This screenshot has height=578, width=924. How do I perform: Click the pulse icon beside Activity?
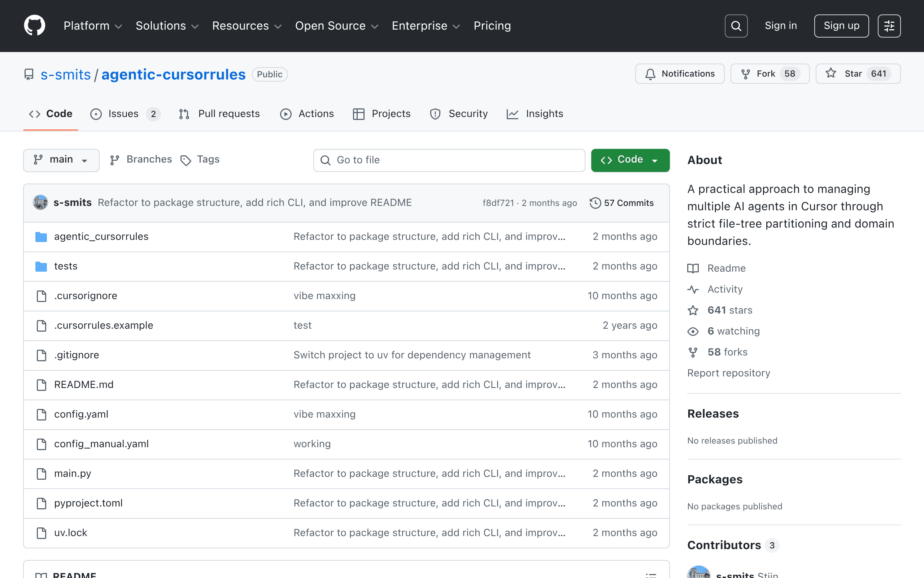(693, 289)
